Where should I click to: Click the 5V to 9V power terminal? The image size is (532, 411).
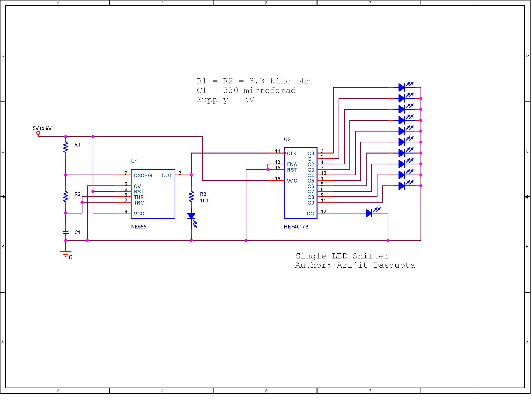(x=38, y=133)
